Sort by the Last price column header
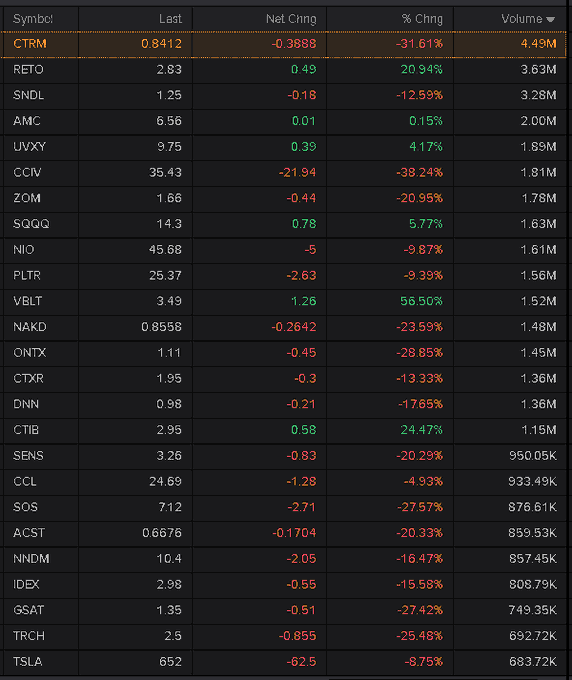572x680 pixels. point(170,19)
